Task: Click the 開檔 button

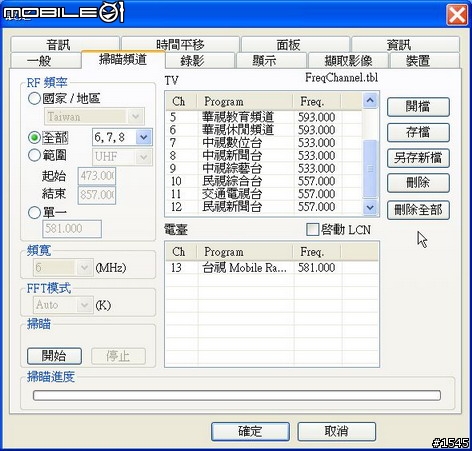Action: 418,107
